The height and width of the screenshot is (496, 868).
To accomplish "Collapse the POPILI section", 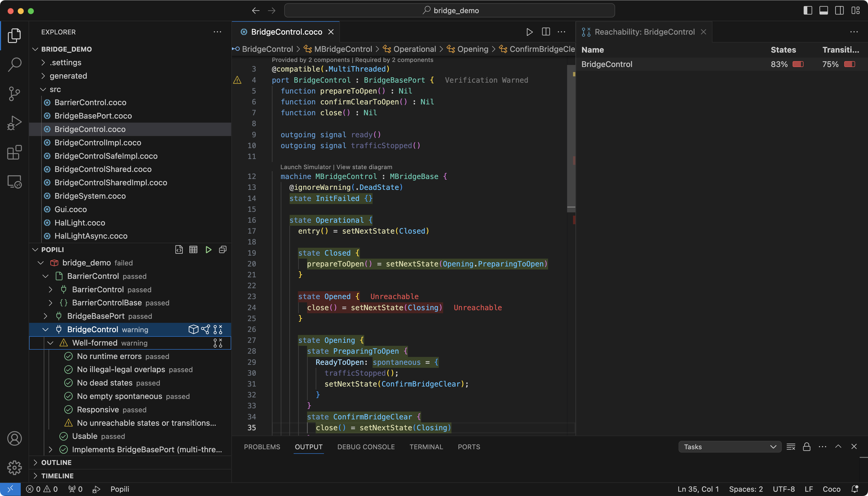I will tap(35, 250).
